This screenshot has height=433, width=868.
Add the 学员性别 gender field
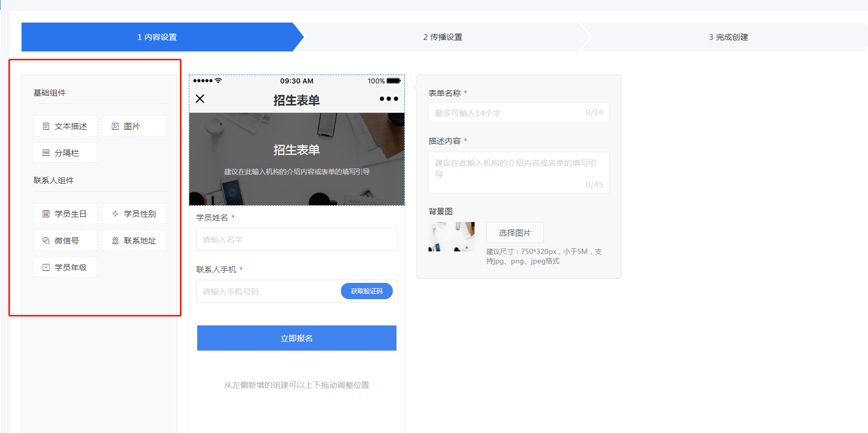[x=134, y=214]
